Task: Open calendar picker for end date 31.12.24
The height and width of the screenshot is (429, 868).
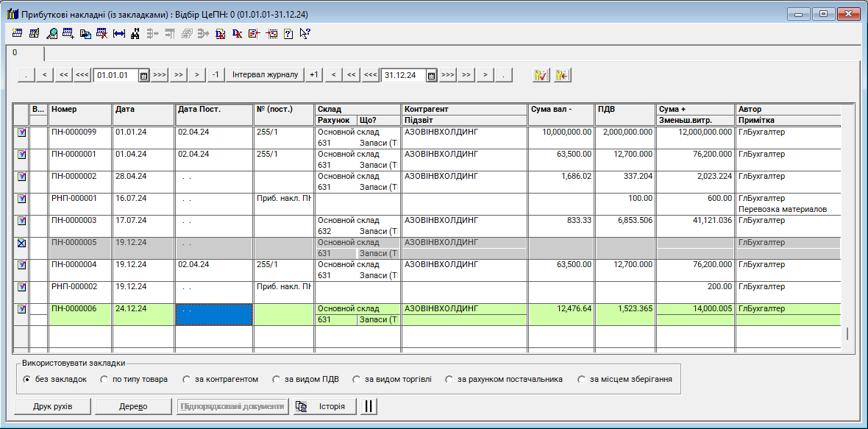Action: coord(432,75)
